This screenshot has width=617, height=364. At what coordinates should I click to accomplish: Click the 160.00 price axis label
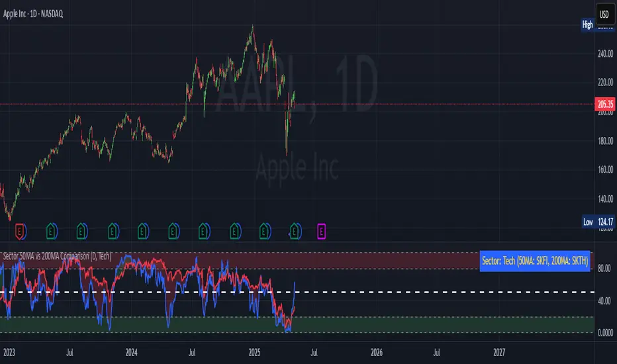pyautogui.click(x=605, y=169)
